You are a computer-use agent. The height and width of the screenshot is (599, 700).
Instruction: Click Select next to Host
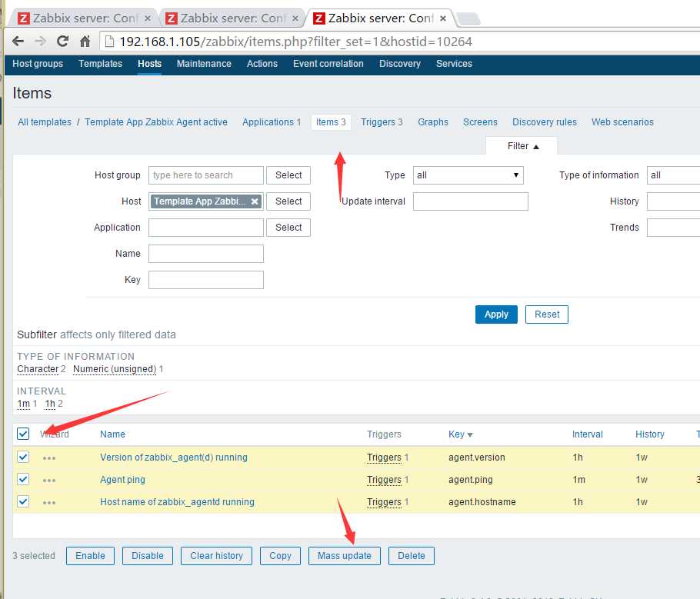pyautogui.click(x=288, y=201)
